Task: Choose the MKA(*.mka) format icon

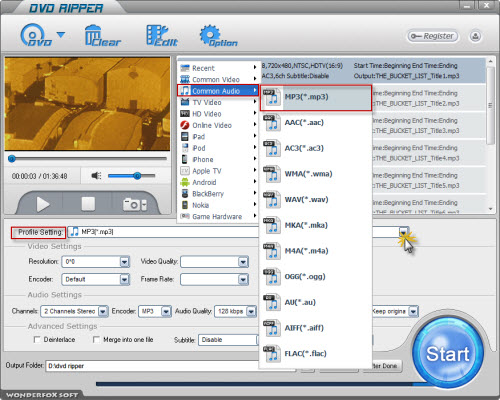Action: (271, 226)
